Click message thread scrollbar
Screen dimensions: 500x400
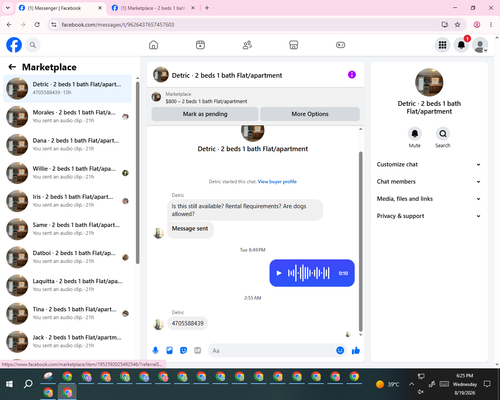point(360,241)
